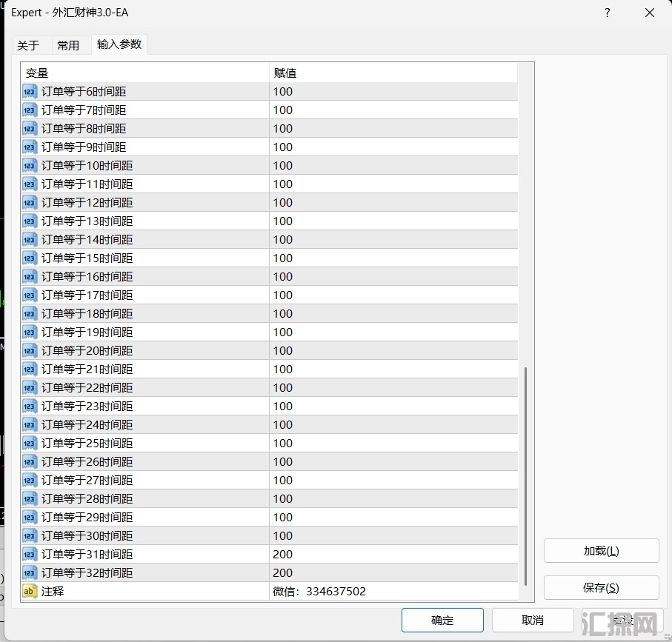Image resolution: width=672 pixels, height=642 pixels.
Task: Click the integer icon for 订单等于6时间距
Action: point(30,92)
